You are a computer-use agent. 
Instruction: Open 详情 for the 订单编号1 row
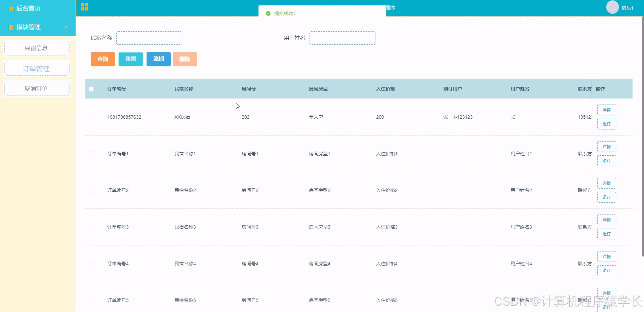coord(607,147)
